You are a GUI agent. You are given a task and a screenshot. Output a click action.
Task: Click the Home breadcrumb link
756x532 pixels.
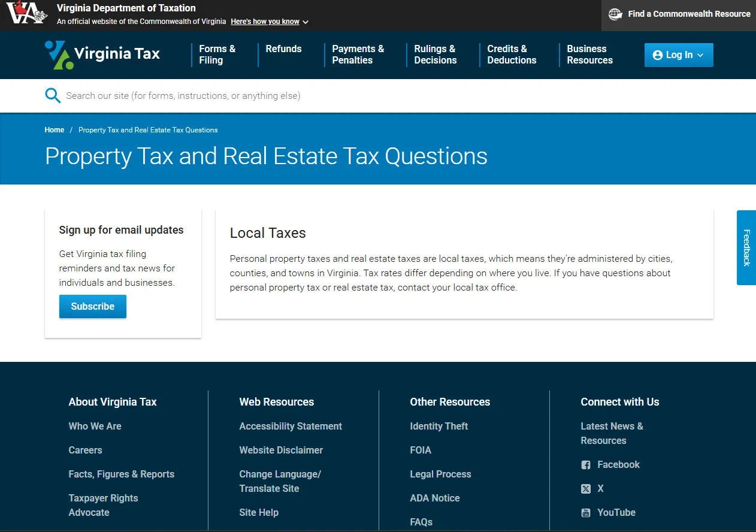(55, 130)
